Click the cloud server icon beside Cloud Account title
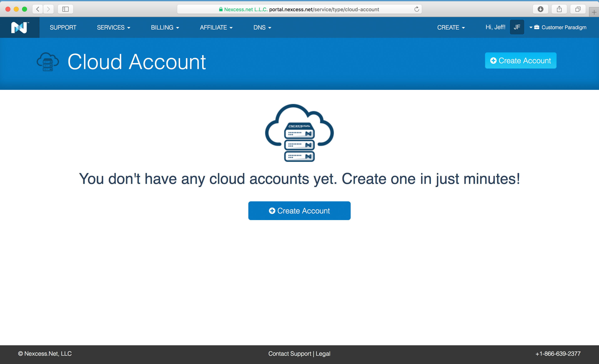This screenshot has height=364, width=599. click(48, 62)
